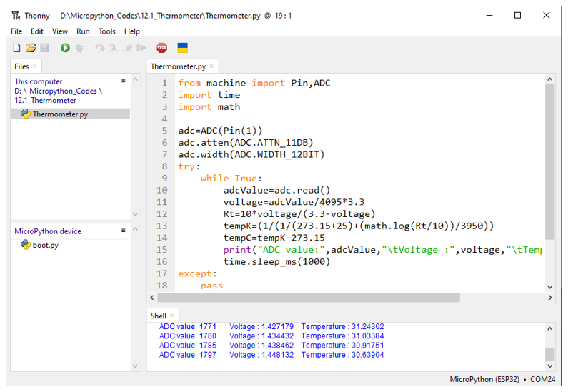Image resolution: width=568 pixels, height=392 pixels.
Task: Click the Python icon beside boot.py
Action: click(x=25, y=245)
